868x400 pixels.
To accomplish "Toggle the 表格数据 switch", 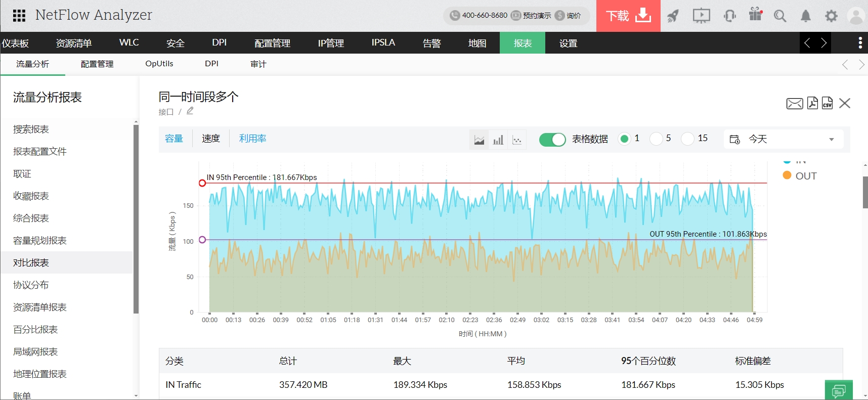I will coord(552,140).
